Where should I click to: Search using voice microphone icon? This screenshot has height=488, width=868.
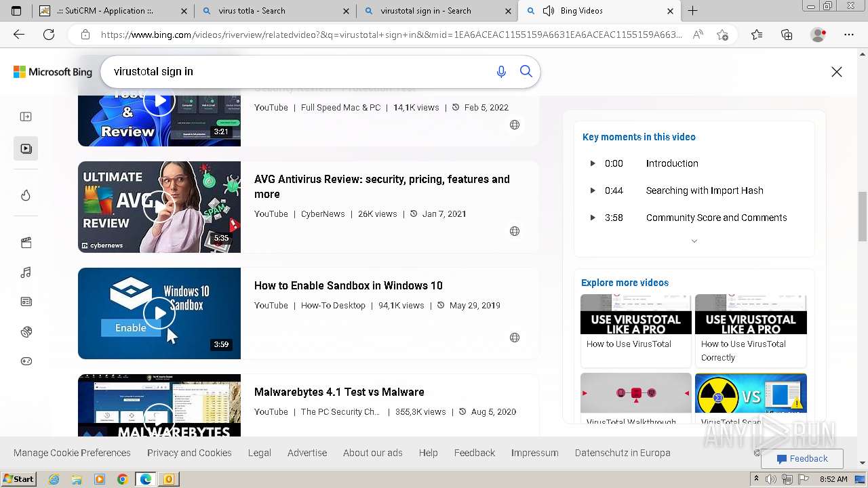[501, 71]
